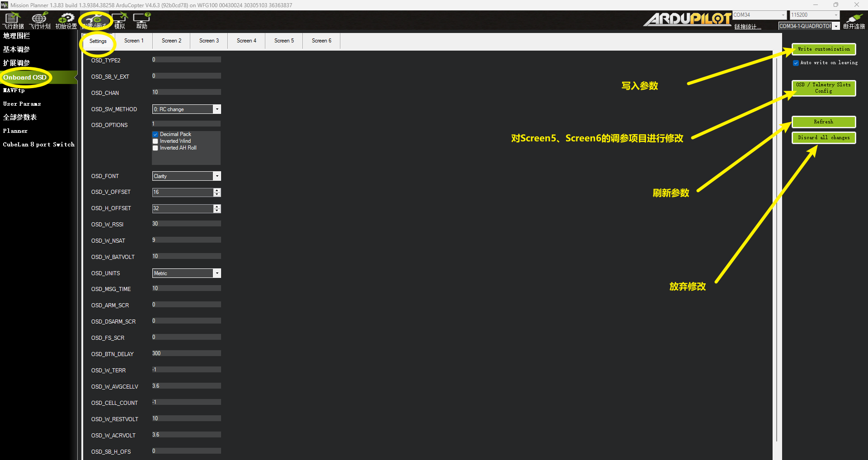Image resolution: width=868 pixels, height=460 pixels.
Task: Switch to the Screen 1 tab
Action: pos(134,41)
